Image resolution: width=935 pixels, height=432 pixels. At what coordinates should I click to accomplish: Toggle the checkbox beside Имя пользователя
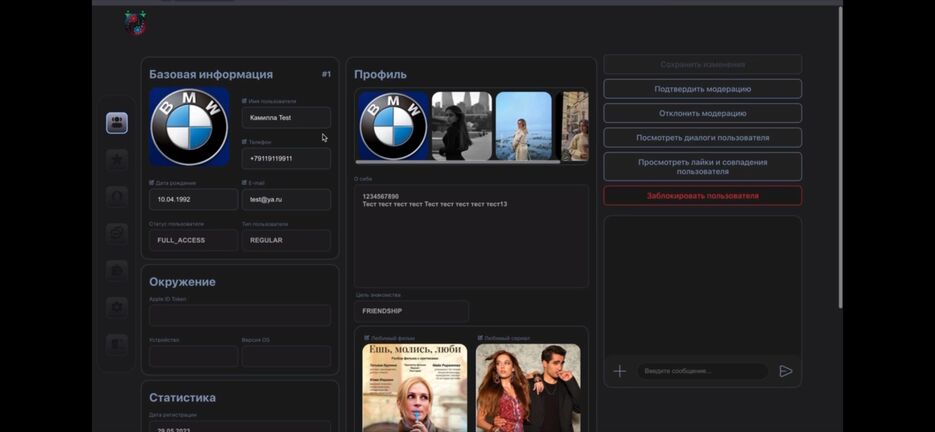click(244, 101)
